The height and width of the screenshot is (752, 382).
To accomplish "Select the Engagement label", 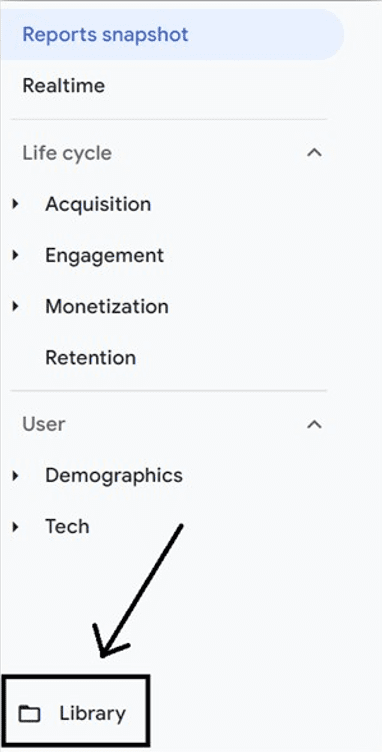I will [x=104, y=255].
